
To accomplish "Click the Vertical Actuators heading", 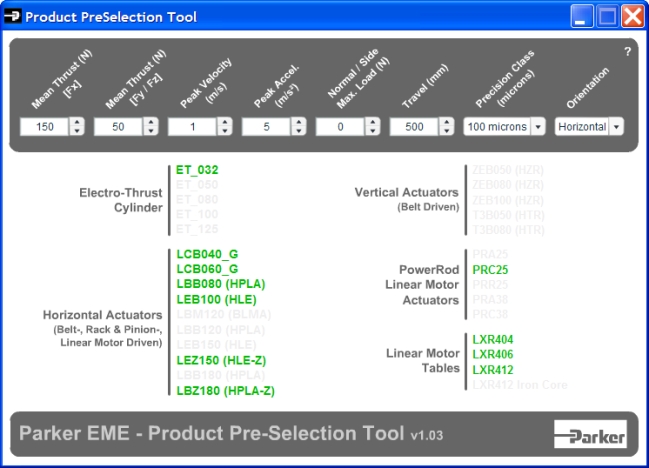I will click(406, 192).
